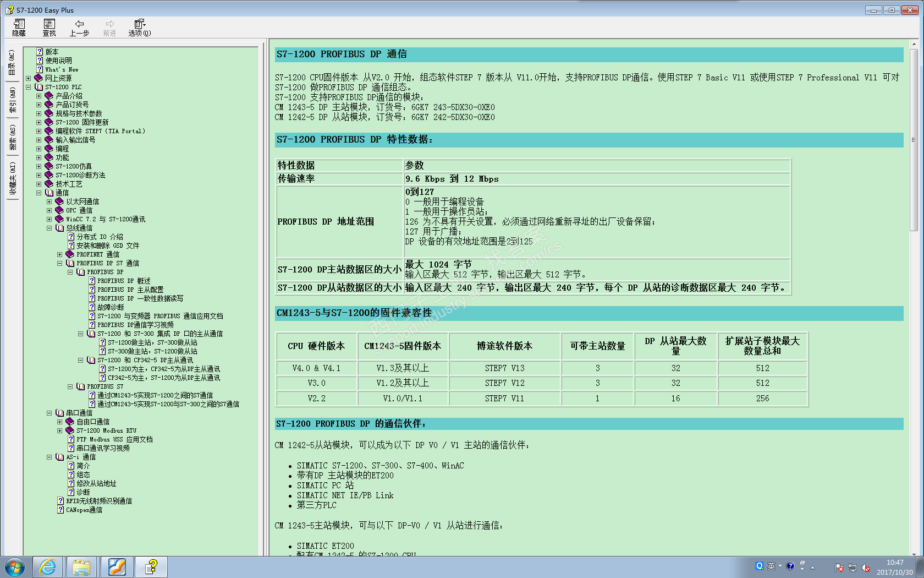Click the content pane scrollbar up arrow
This screenshot has width=924, height=578.
[x=914, y=45]
